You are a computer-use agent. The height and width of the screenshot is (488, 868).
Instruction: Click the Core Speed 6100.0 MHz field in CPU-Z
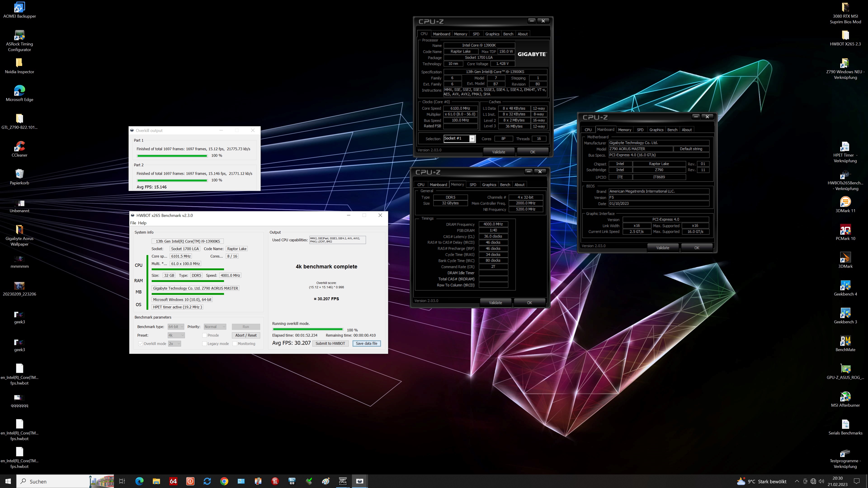click(x=460, y=108)
